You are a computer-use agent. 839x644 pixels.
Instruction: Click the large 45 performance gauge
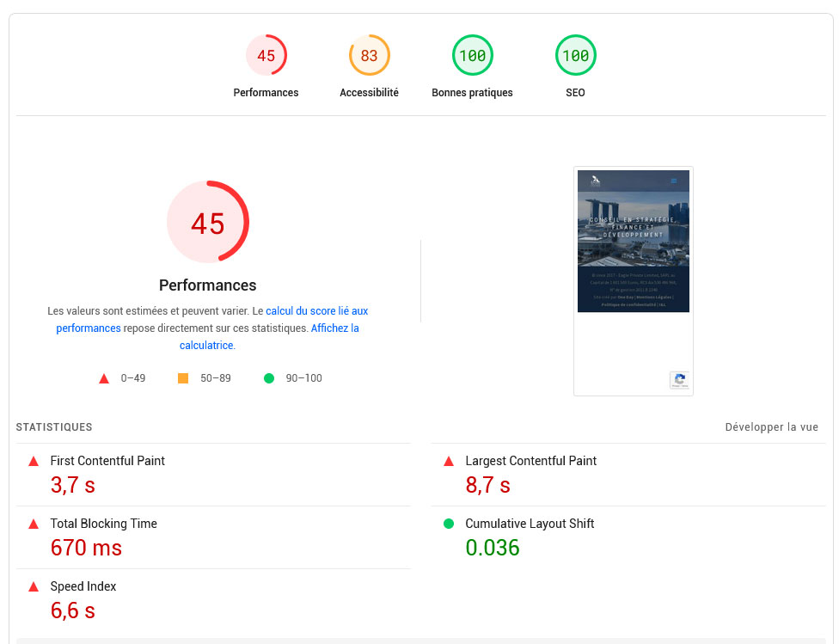(x=208, y=222)
